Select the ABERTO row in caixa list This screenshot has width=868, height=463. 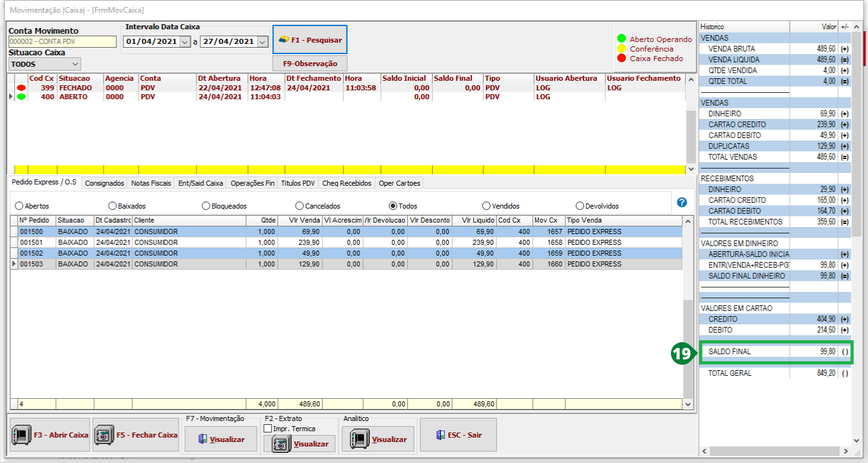pyautogui.click(x=346, y=97)
